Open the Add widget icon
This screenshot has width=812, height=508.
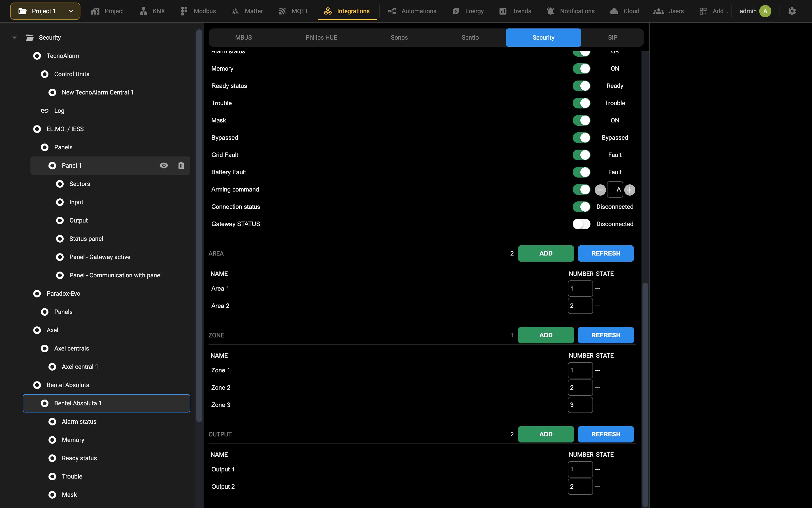point(703,11)
